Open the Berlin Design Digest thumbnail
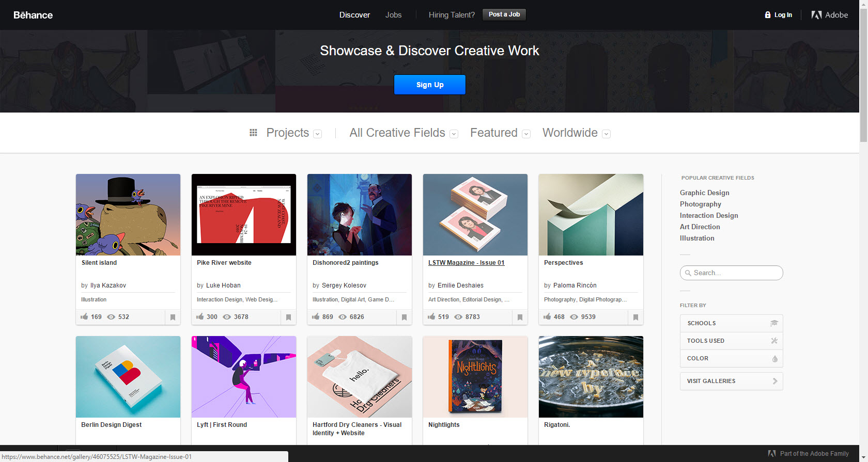The height and width of the screenshot is (462, 868). pos(128,377)
